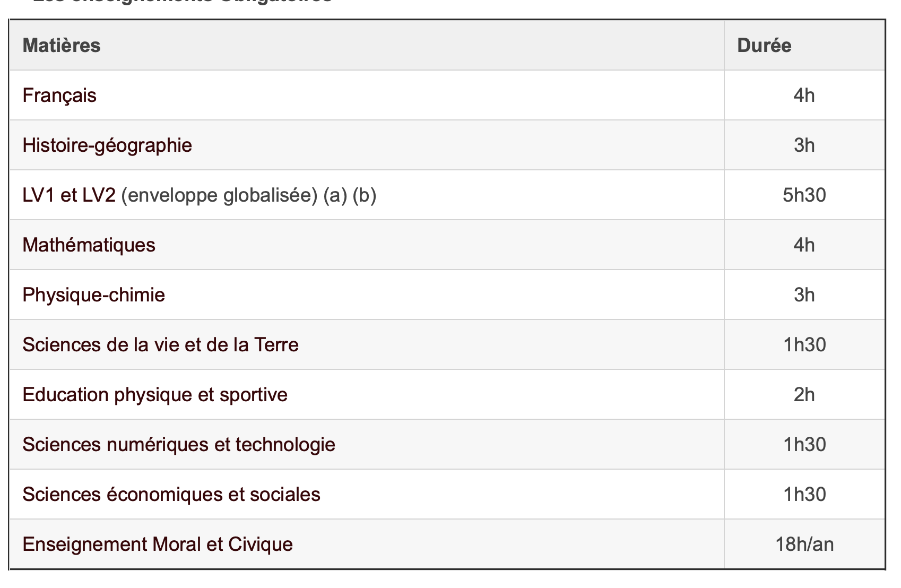Click the 2h duration cell

point(804,395)
